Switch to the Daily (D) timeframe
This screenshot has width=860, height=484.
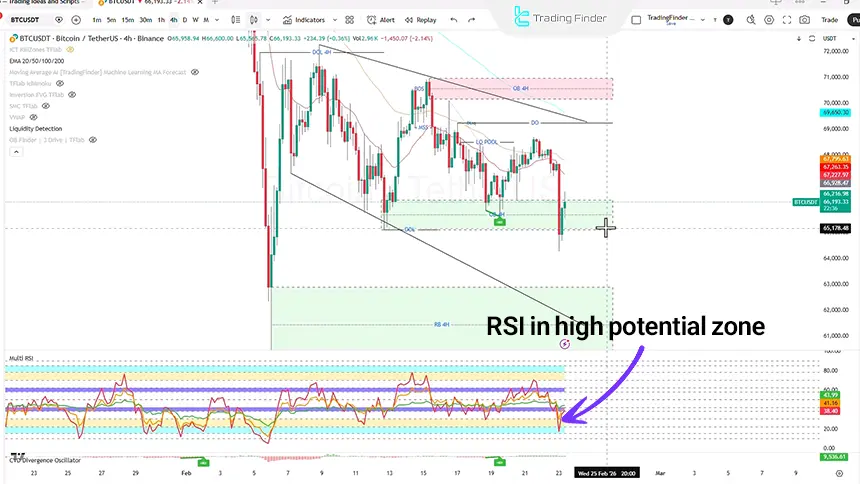point(185,20)
